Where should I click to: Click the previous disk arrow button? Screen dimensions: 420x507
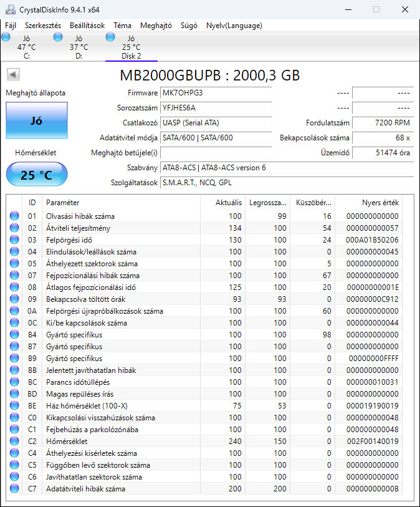13,75
